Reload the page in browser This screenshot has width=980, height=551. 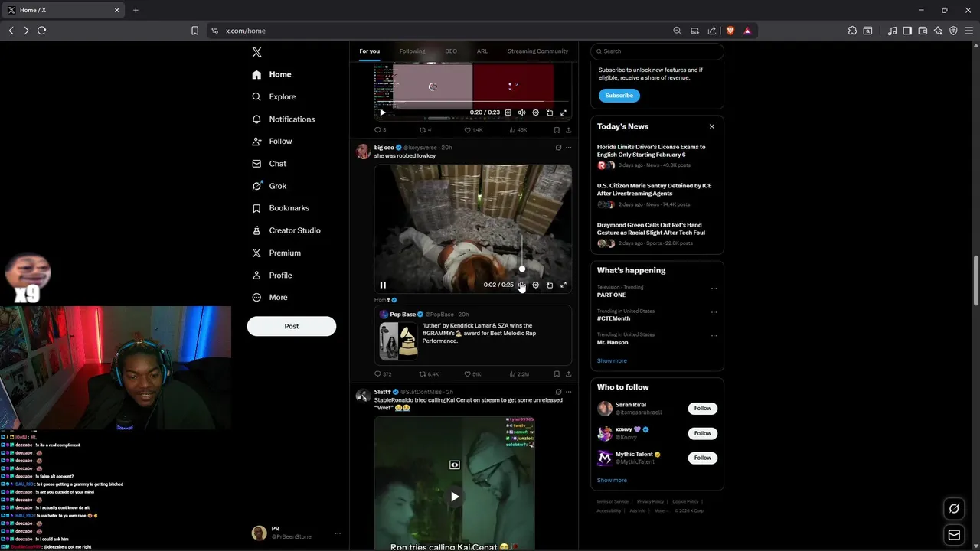coord(41,31)
